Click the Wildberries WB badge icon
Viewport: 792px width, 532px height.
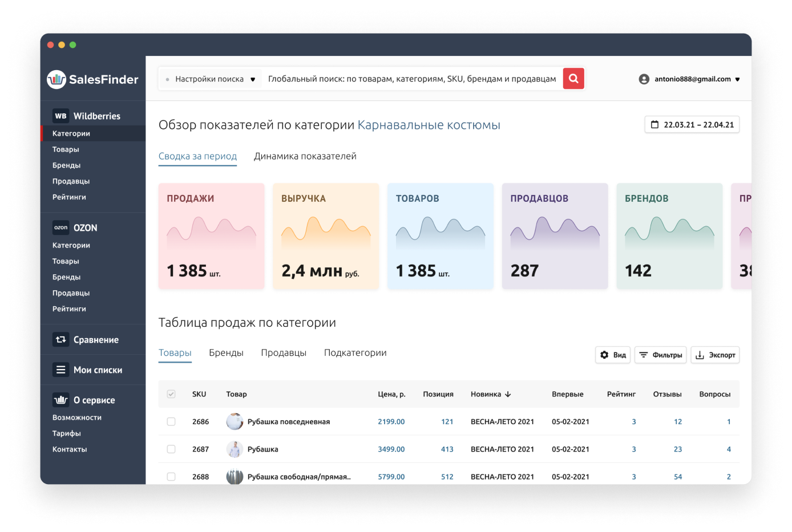[60, 116]
